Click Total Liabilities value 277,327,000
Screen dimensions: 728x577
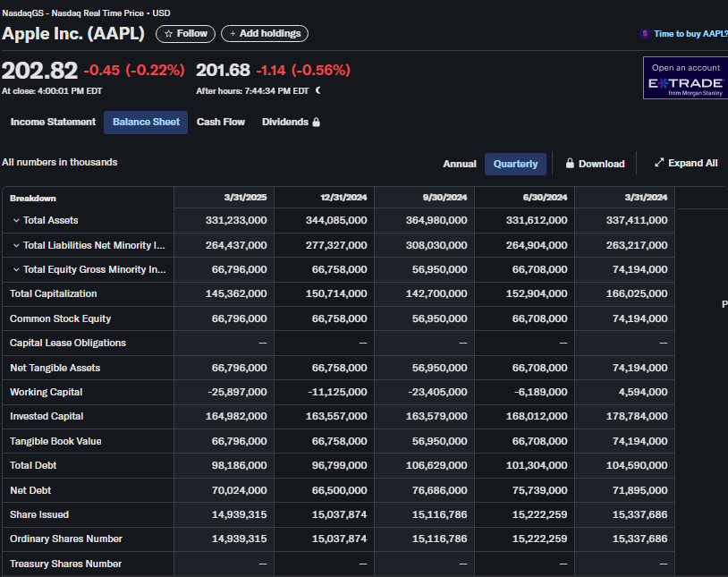(x=336, y=245)
